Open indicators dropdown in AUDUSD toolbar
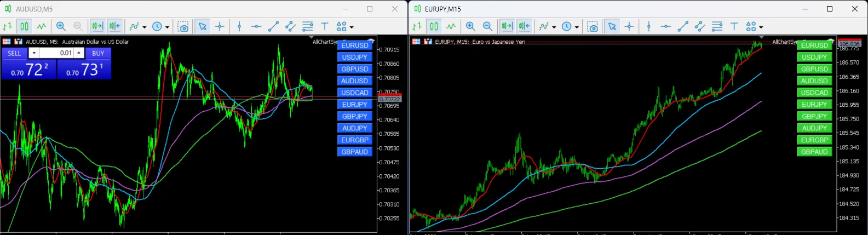 (x=137, y=26)
